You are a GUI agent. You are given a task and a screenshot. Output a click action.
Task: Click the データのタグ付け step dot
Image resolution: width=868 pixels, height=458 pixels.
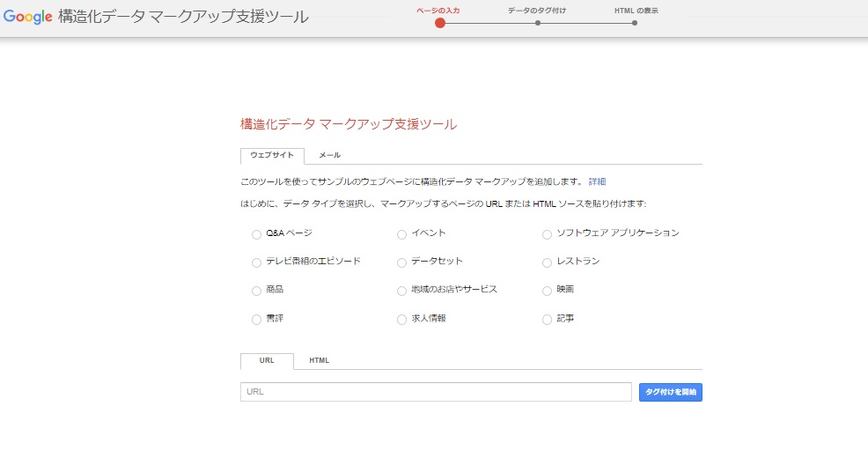coord(538,23)
